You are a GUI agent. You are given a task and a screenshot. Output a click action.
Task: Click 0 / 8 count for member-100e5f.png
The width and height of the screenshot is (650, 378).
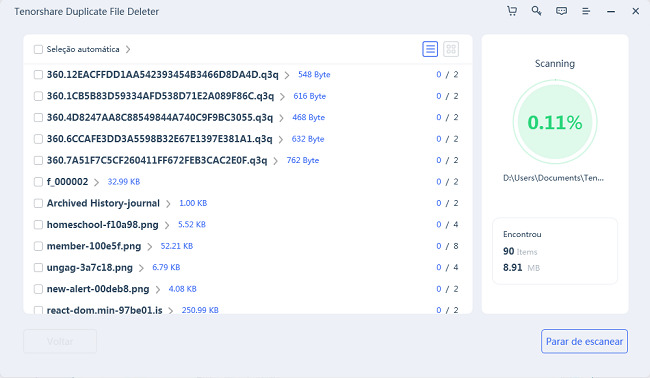tap(447, 246)
